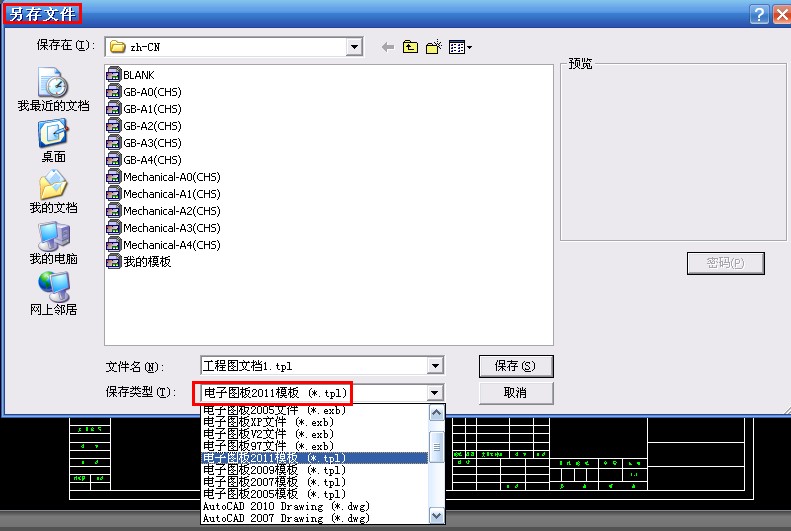This screenshot has width=791, height=531.
Task: Click the 保存 button
Action: (x=516, y=366)
